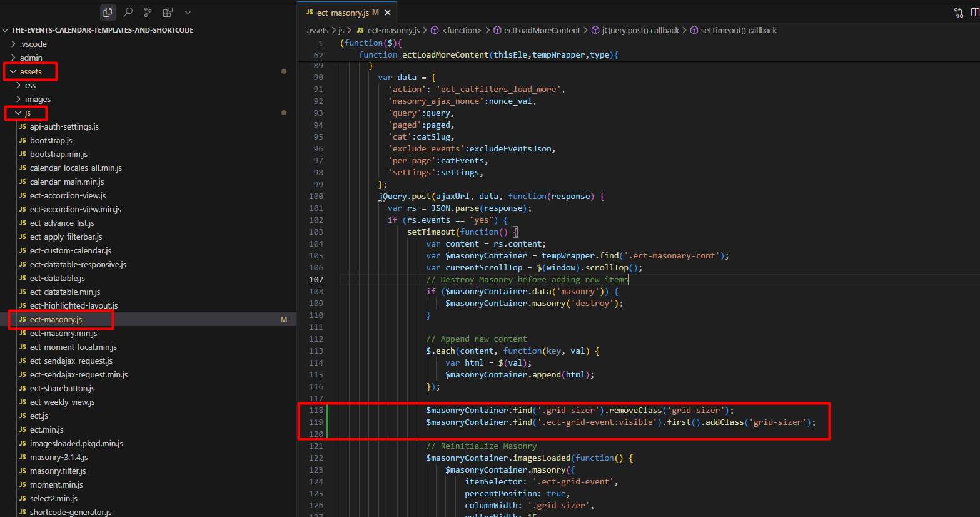Open calendar-main.min.js file
The image size is (980, 517).
67,182
